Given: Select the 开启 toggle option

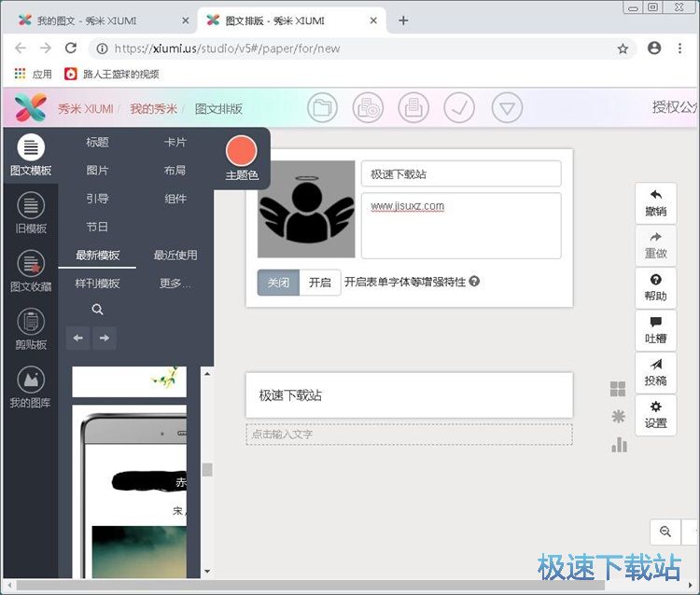Looking at the screenshot, I should (319, 283).
